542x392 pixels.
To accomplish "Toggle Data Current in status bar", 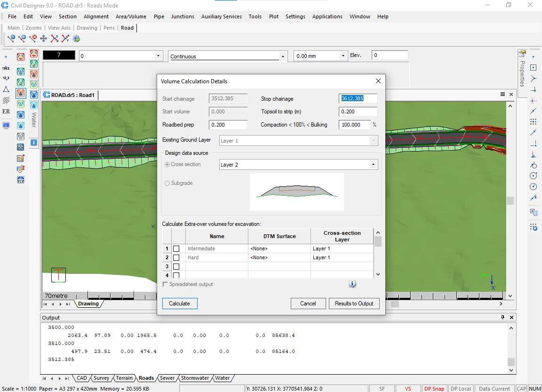I will [494, 389].
